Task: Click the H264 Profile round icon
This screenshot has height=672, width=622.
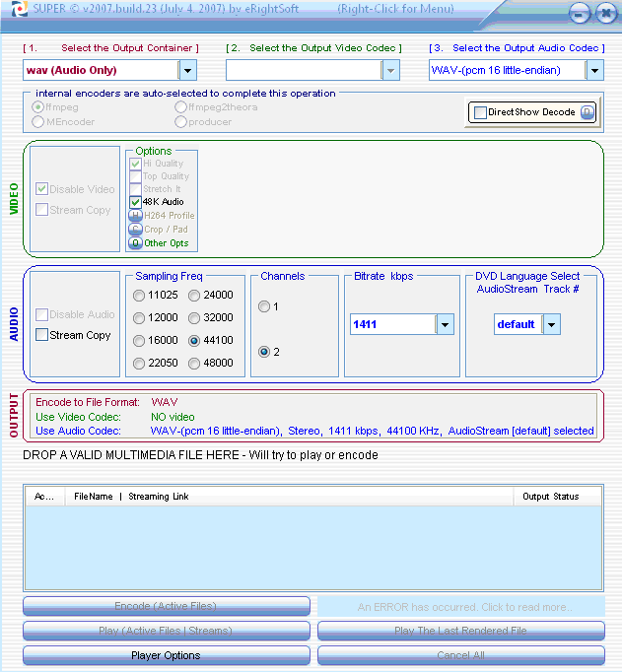Action: [x=135, y=216]
